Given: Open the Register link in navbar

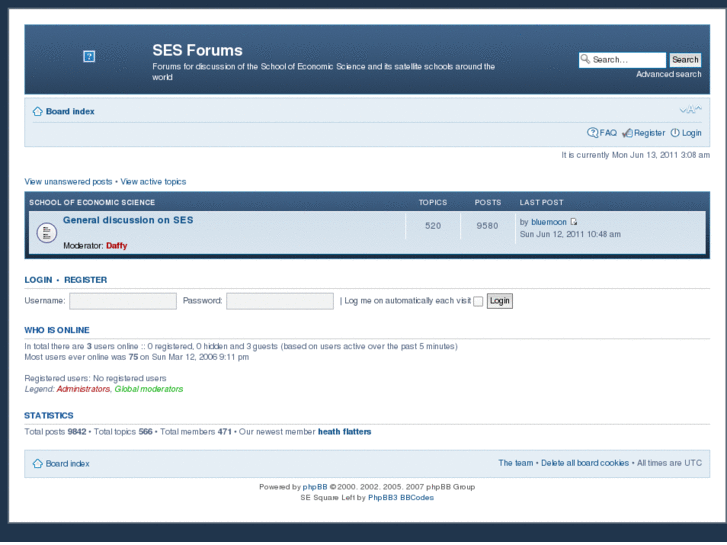Looking at the screenshot, I should coord(650,133).
